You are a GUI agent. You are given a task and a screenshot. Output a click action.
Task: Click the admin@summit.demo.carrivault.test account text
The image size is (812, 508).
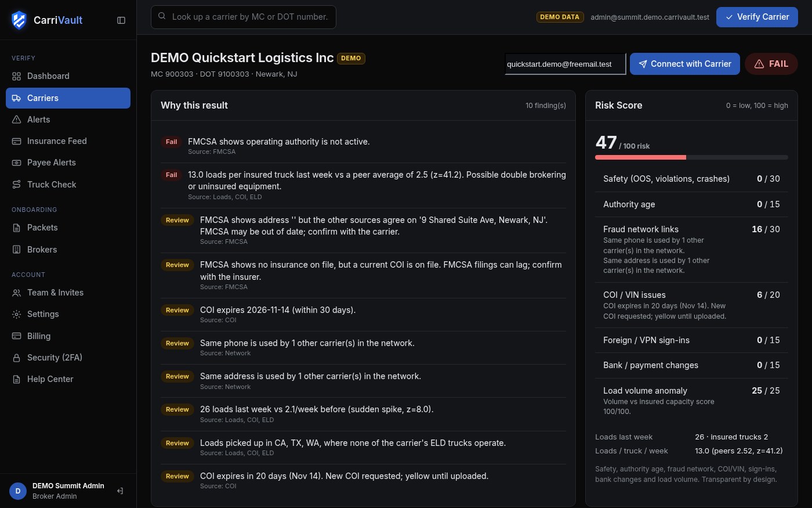(x=650, y=17)
